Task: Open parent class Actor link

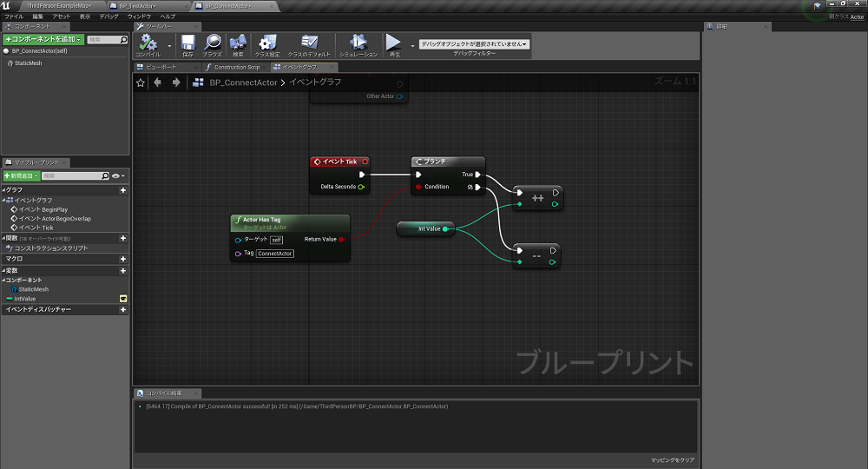Action: coord(857,17)
